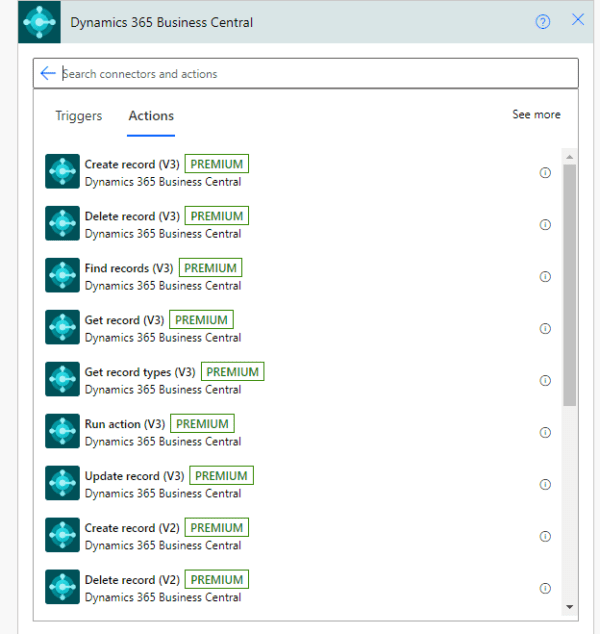Viewport: 600px width, 634px height.
Task: Click info icon for Run action (V3)
Action: coord(545,432)
